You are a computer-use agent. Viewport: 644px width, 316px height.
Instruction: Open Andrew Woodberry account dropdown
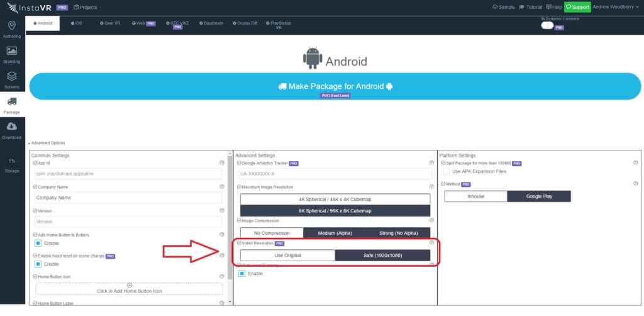pyautogui.click(x=615, y=7)
